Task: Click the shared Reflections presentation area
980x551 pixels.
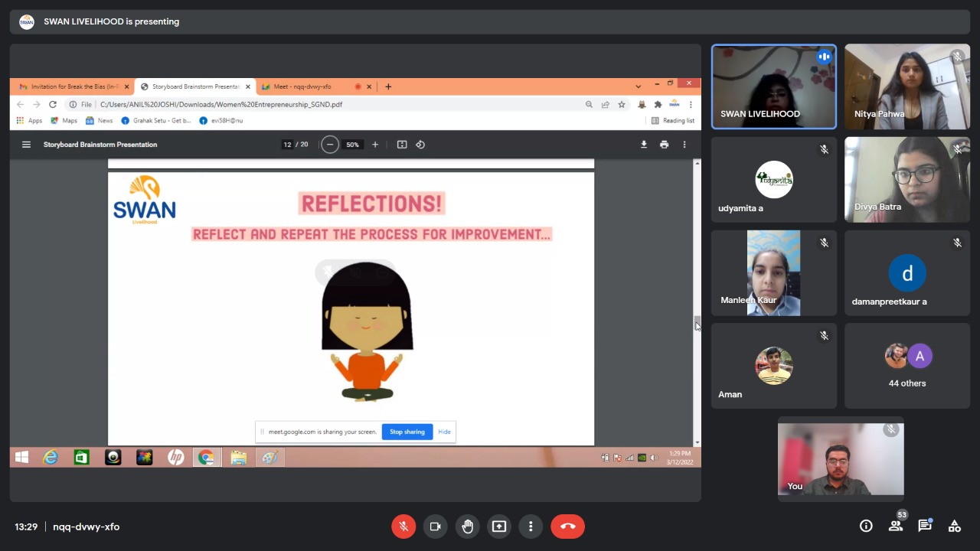Action: [351, 306]
